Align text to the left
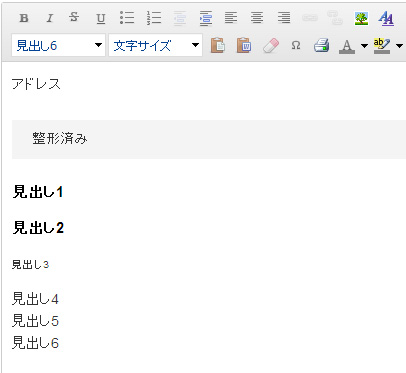Image resolution: width=406 pixels, height=373 pixels. 231,18
